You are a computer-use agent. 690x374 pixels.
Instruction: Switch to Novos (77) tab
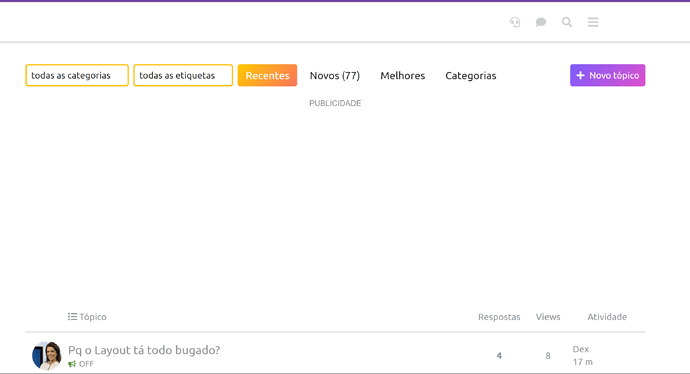point(335,76)
